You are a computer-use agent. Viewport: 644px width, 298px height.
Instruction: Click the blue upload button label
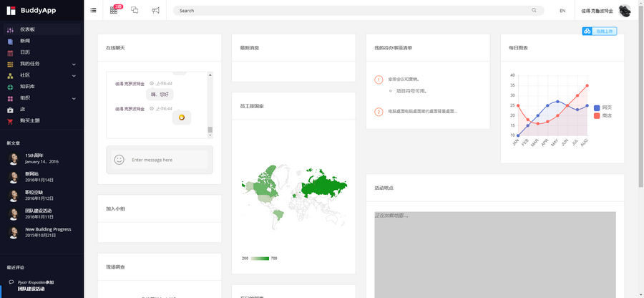tap(604, 32)
